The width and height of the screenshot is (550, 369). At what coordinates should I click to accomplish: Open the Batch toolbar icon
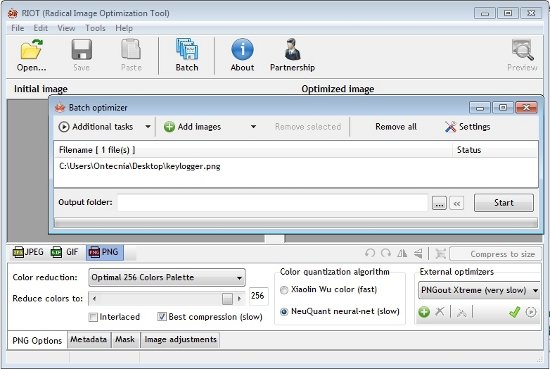(x=187, y=49)
